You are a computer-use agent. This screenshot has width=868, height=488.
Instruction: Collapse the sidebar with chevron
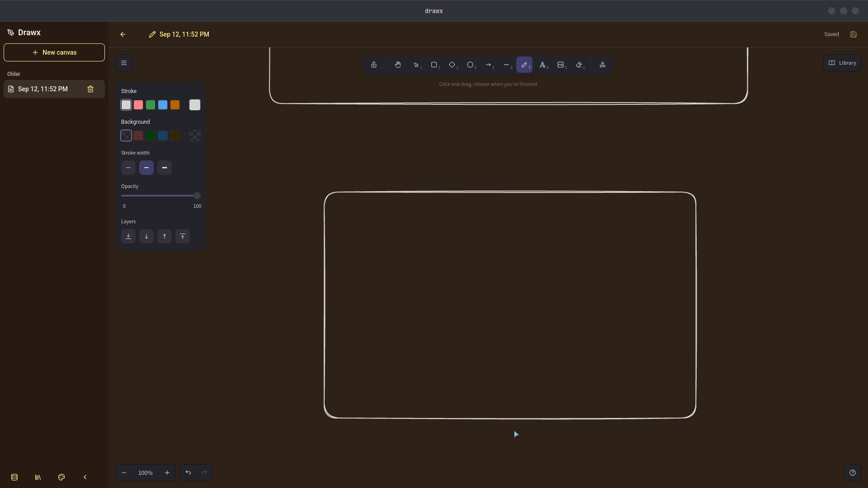(85, 477)
